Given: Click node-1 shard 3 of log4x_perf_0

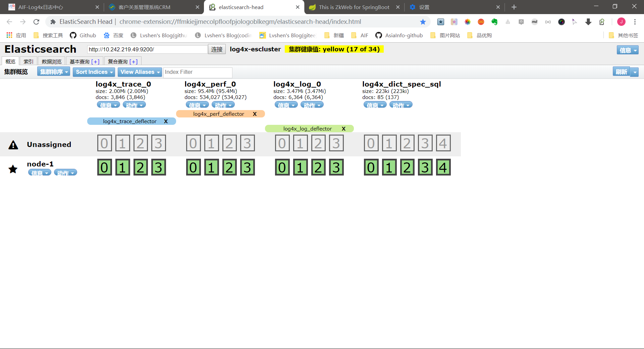Looking at the screenshot, I should coord(248,167).
